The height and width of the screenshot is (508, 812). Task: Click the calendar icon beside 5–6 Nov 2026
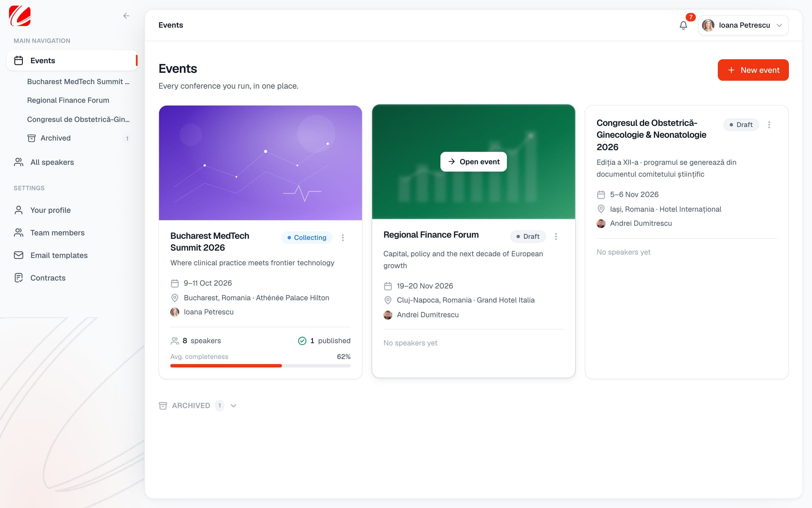pyautogui.click(x=601, y=195)
